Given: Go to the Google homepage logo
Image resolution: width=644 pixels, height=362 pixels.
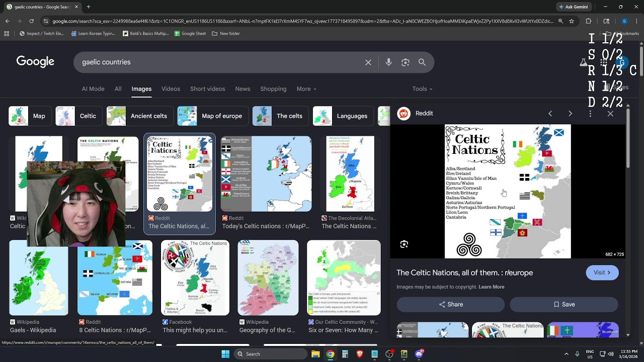Looking at the screenshot, I should (x=35, y=62).
